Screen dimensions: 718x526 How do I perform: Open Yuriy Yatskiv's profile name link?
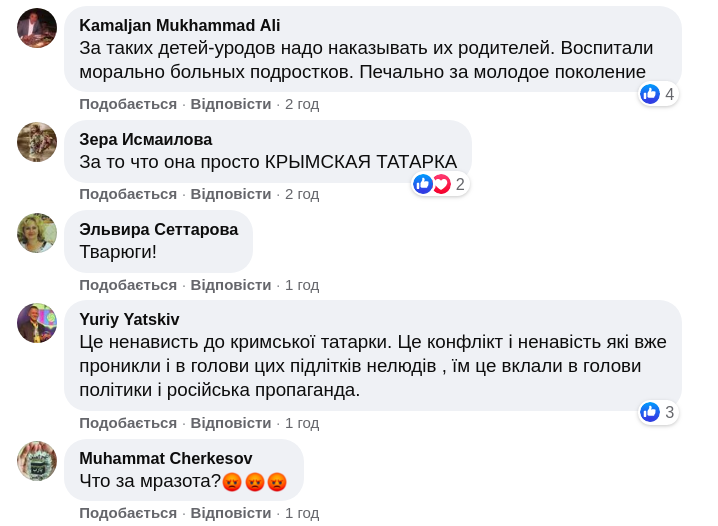point(129,319)
